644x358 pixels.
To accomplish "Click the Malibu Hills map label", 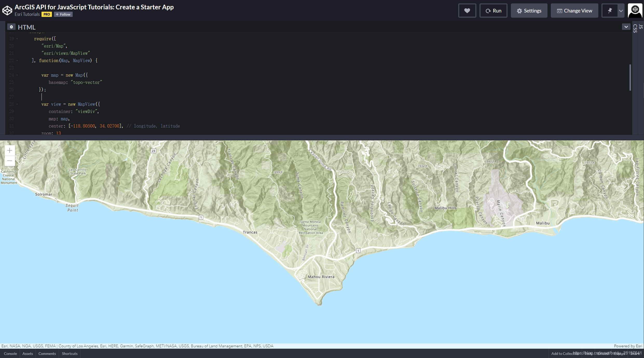I will coord(446,208).
